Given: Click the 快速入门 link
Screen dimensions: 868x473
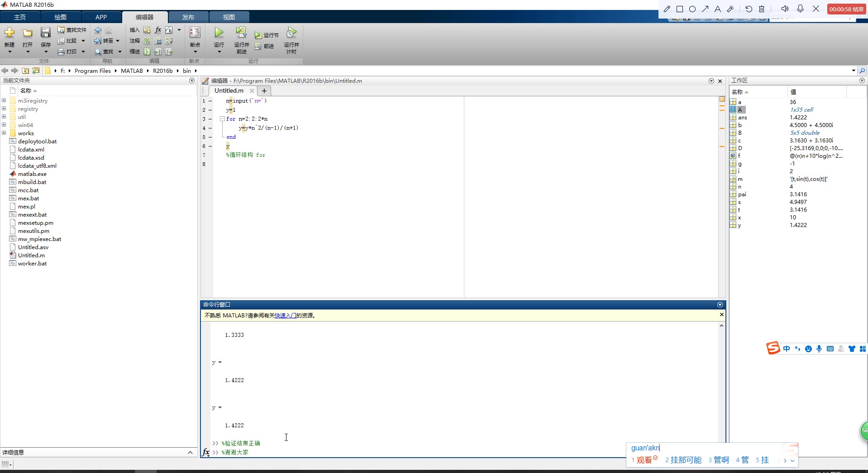Looking at the screenshot, I should tap(286, 316).
